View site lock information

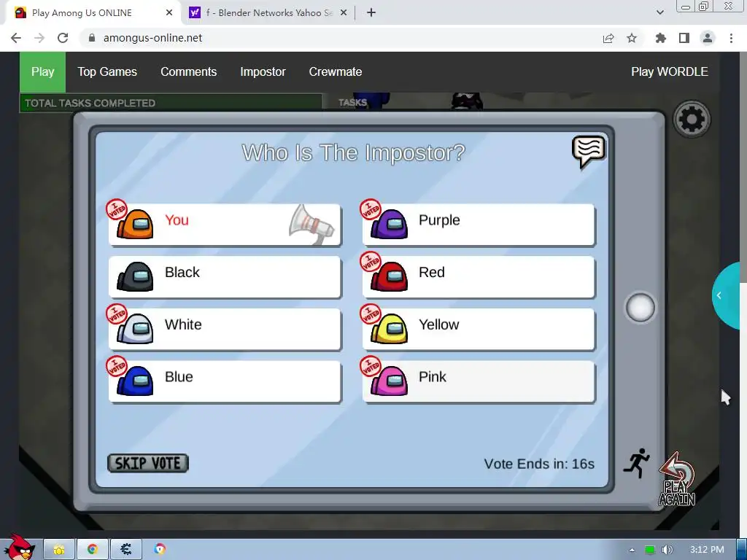pyautogui.click(x=92, y=38)
